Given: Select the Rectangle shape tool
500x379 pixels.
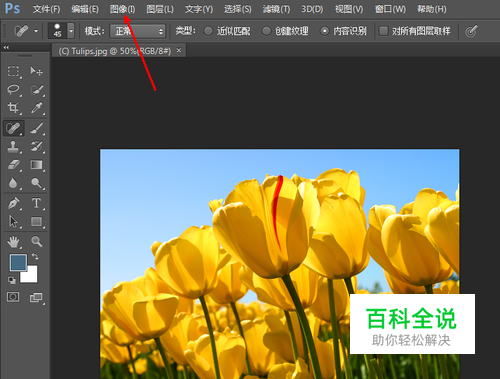Looking at the screenshot, I should tap(37, 222).
